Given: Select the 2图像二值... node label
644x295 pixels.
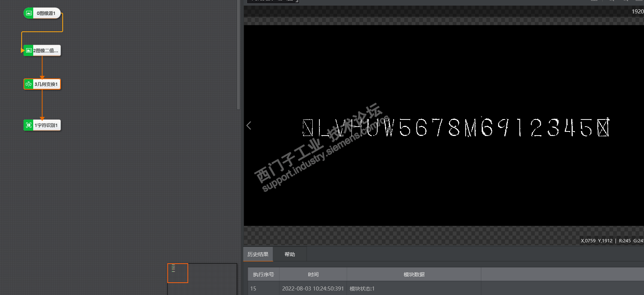Looking at the screenshot, I should point(46,51).
